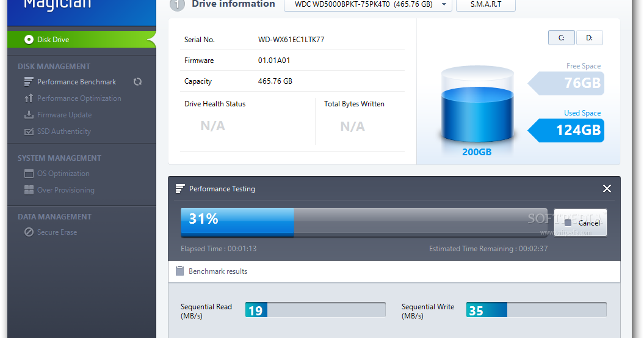Open Over Provisioning in System Management

coord(66,190)
